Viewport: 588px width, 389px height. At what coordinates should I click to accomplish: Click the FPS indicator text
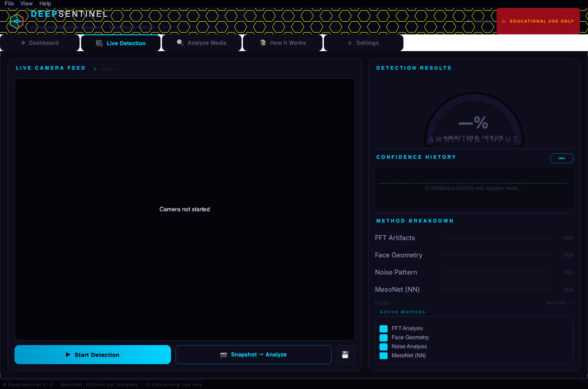(x=110, y=69)
